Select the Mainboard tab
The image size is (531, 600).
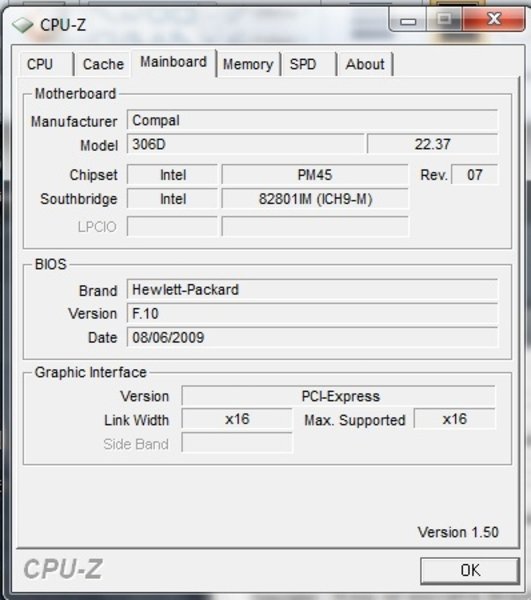(174, 62)
